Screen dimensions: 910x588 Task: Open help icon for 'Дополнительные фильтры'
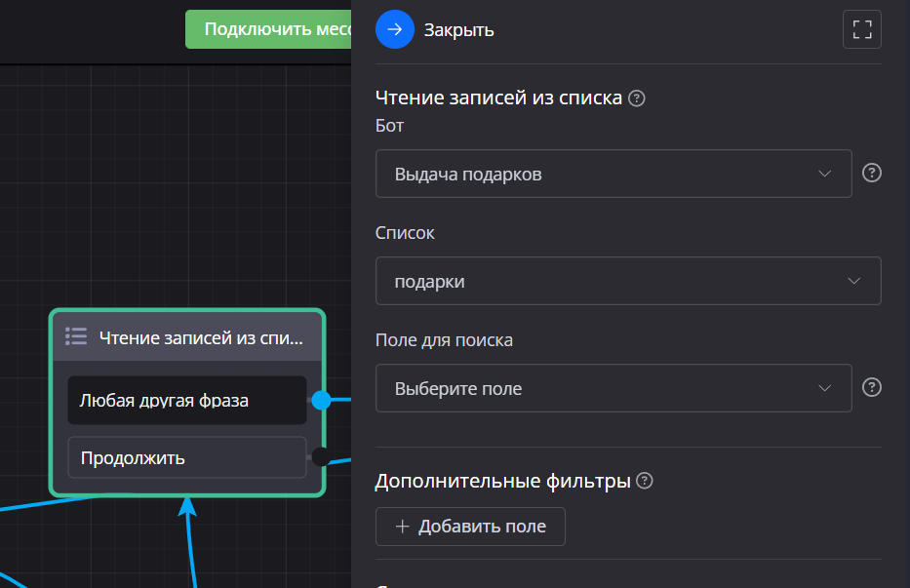click(644, 481)
